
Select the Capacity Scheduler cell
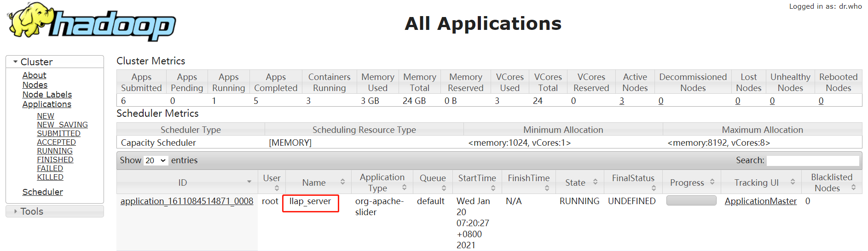[158, 143]
